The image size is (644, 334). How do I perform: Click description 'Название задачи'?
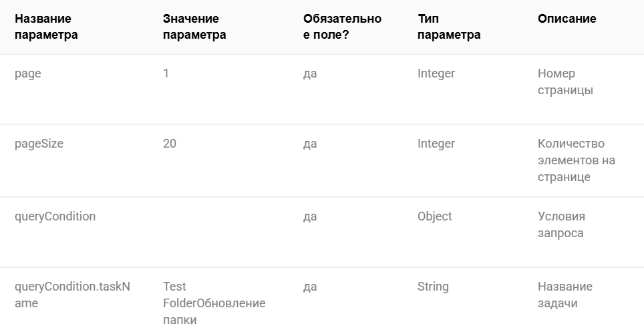pyautogui.click(x=565, y=295)
